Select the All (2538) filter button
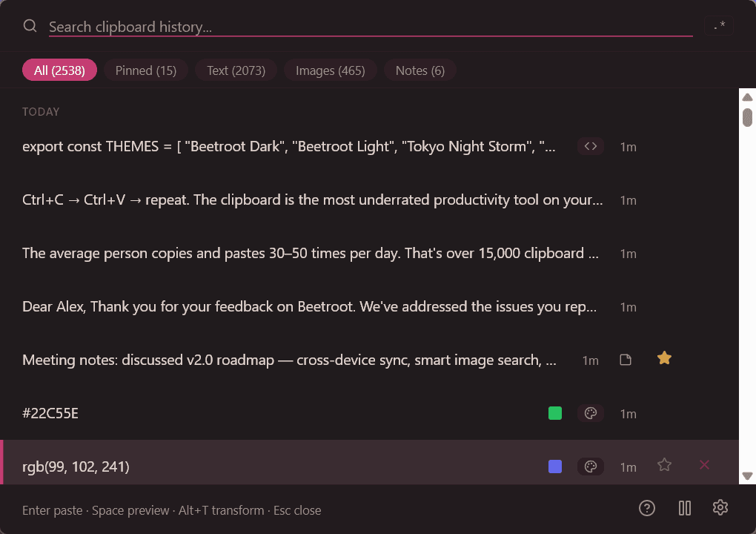756x534 pixels. pyautogui.click(x=59, y=70)
